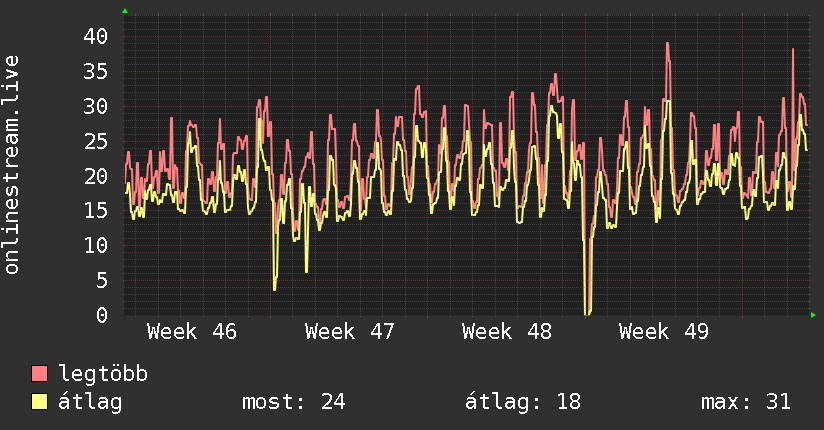Select the átlag legend label next to yellow swatch
The image size is (824, 430).
point(90,402)
